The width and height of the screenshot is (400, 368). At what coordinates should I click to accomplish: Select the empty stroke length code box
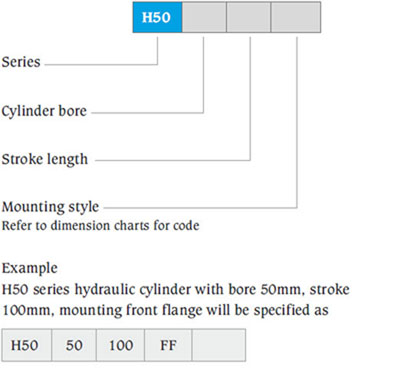tap(249, 17)
